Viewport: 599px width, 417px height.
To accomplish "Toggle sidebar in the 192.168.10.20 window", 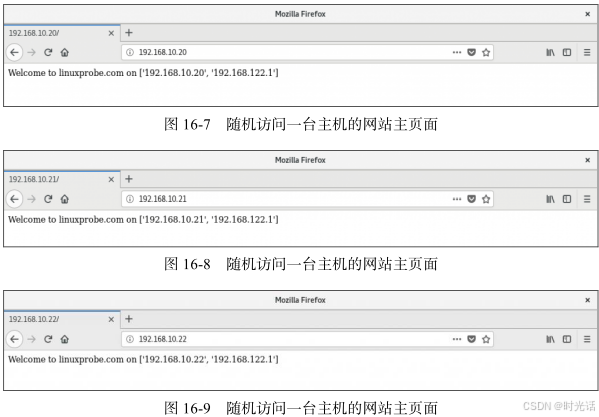I will (x=567, y=52).
